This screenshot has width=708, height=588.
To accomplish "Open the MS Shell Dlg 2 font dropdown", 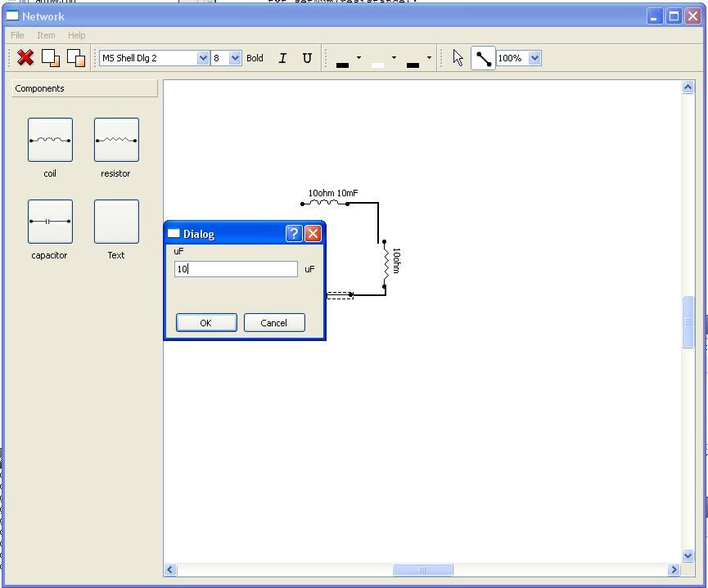I will tap(203, 58).
